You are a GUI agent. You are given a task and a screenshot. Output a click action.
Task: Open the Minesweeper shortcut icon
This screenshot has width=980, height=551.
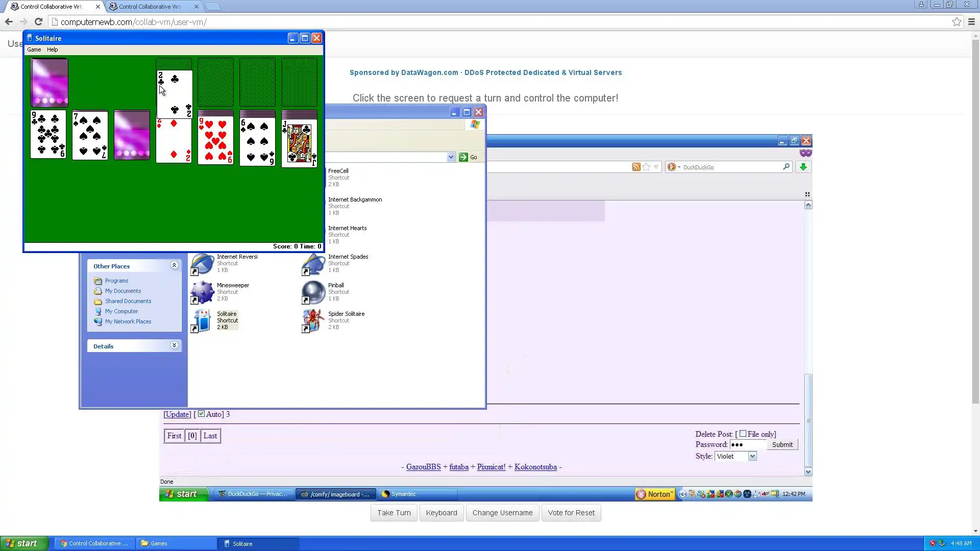[203, 292]
